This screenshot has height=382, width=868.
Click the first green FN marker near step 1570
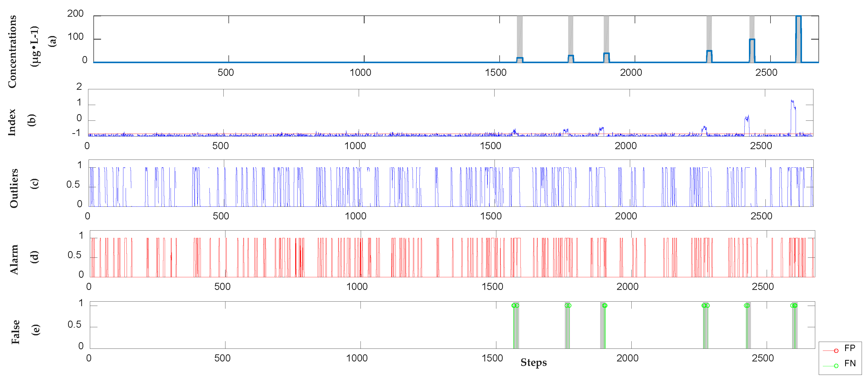(x=514, y=306)
